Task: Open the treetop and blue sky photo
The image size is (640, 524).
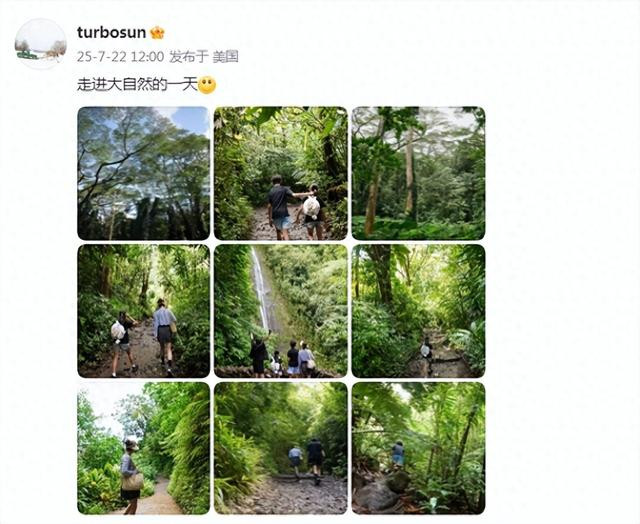Action: (x=144, y=173)
